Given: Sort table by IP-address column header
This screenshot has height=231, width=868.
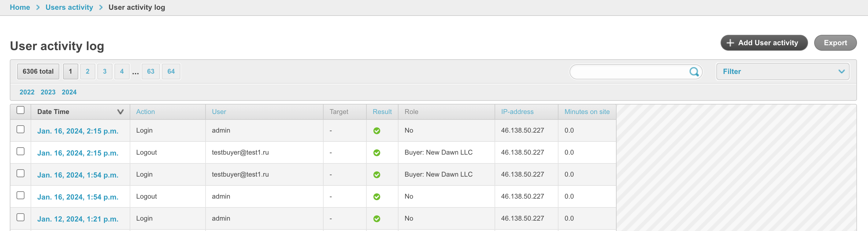Looking at the screenshot, I should [517, 112].
